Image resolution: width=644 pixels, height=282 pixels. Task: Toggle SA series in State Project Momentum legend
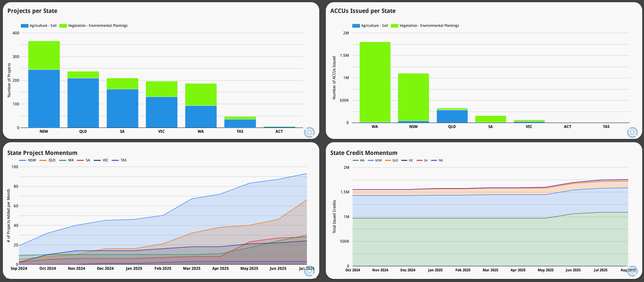[x=83, y=160]
